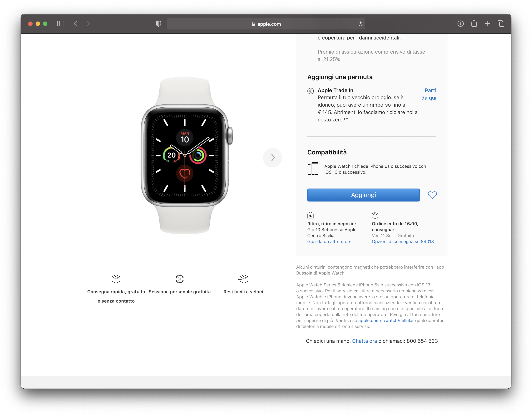Reload the apple.com page
The width and height of the screenshot is (532, 416).
pos(360,24)
